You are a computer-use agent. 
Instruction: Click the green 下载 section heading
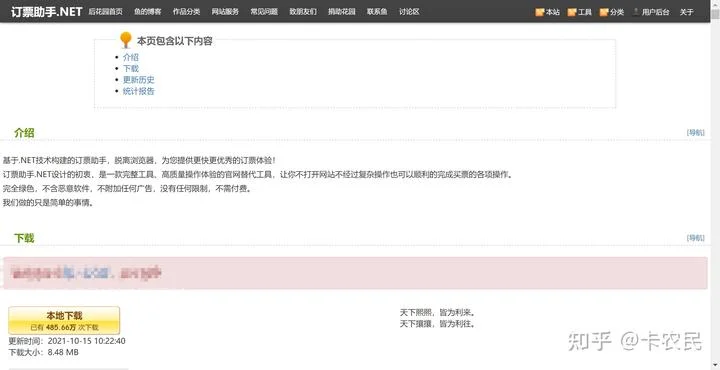click(x=24, y=238)
